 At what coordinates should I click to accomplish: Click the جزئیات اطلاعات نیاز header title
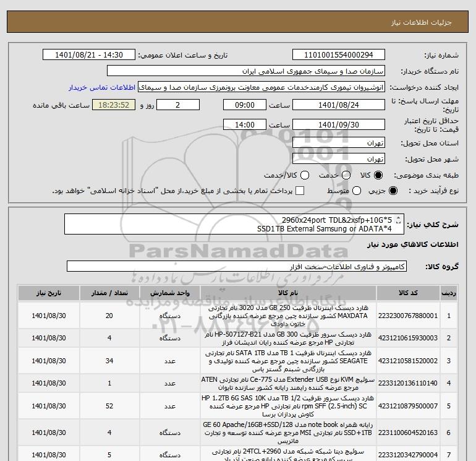coord(422,22)
